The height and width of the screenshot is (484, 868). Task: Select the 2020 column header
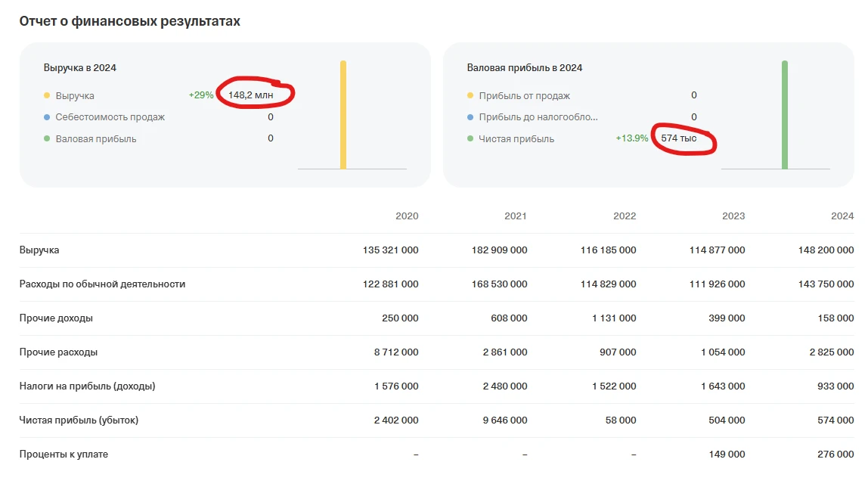(407, 216)
